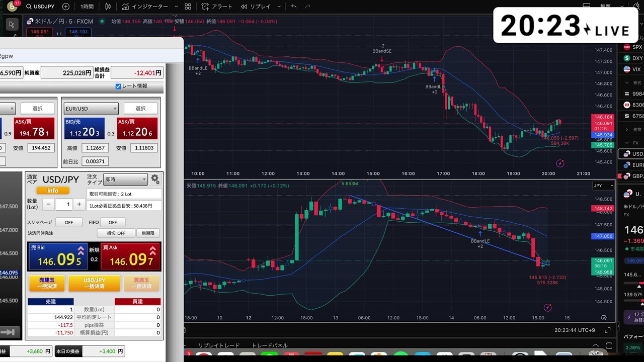Viewport: 644px width, 362px height.
Task: Click the -11,750 estimated loss cell
Action: pos(51,333)
